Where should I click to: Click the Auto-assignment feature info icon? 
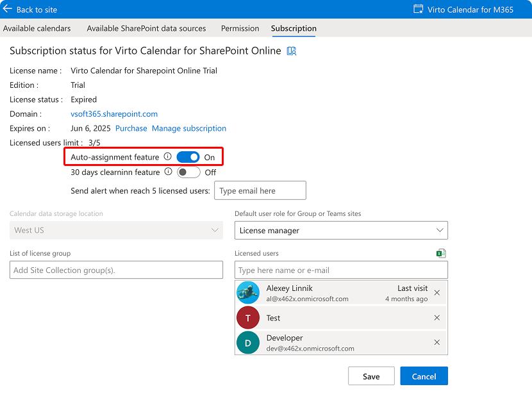click(168, 157)
